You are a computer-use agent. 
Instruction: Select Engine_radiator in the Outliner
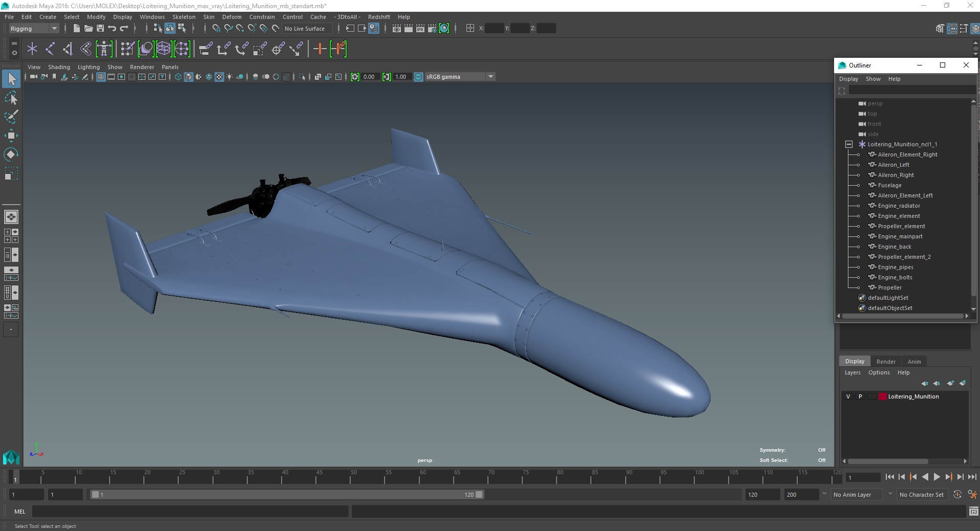pos(899,206)
